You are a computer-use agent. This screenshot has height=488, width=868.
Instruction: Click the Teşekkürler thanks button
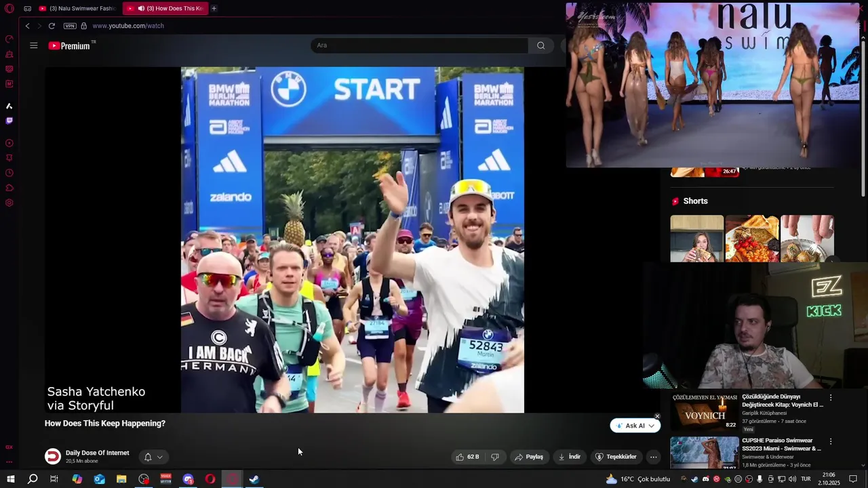(x=616, y=457)
